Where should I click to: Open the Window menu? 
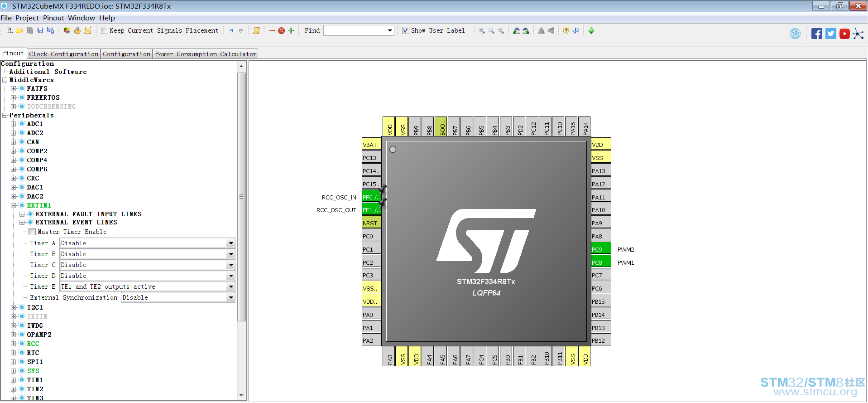pyautogui.click(x=82, y=18)
